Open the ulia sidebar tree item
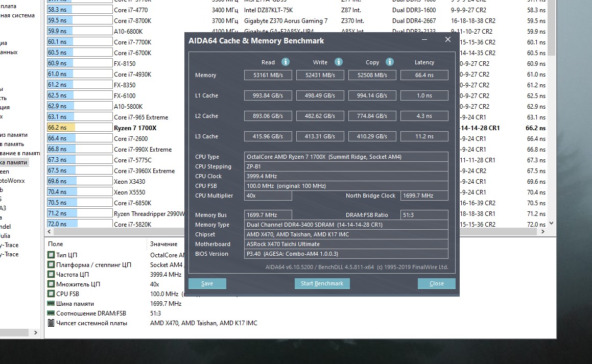 click(x=5, y=236)
